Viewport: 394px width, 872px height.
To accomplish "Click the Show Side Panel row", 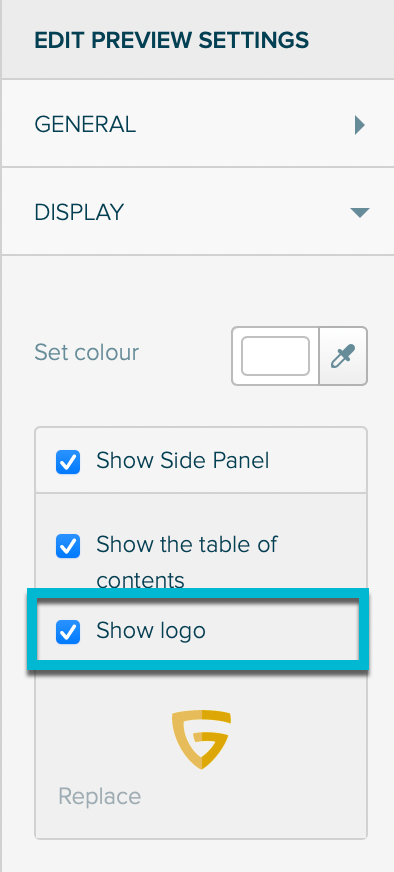I will pos(201,460).
